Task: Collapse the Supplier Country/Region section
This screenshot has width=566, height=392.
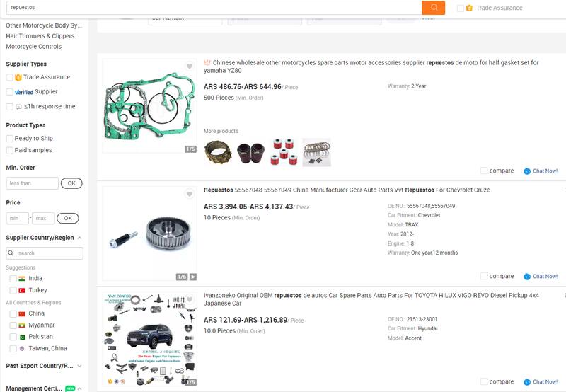Action: pyautogui.click(x=79, y=238)
